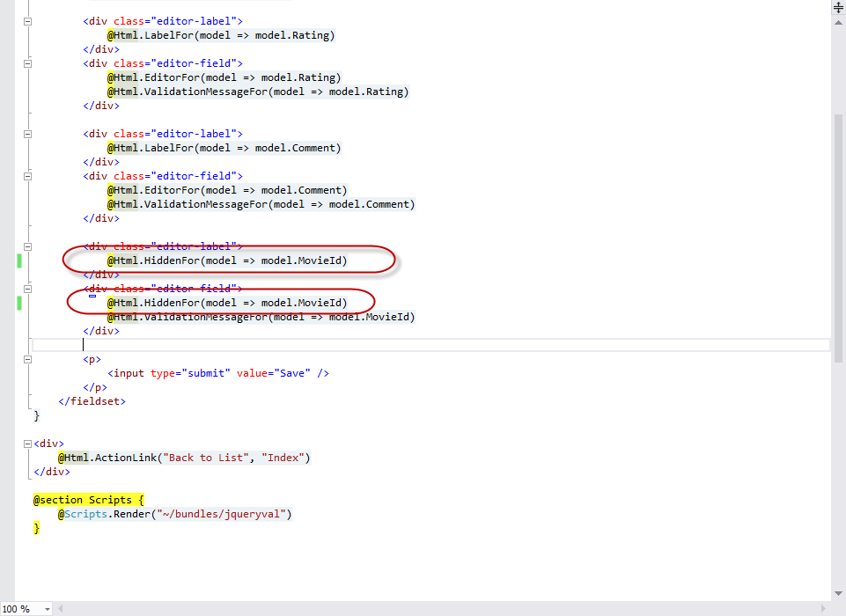Open the 100 % zoom dropdown
The height and width of the screenshot is (616, 846).
pyautogui.click(x=48, y=609)
